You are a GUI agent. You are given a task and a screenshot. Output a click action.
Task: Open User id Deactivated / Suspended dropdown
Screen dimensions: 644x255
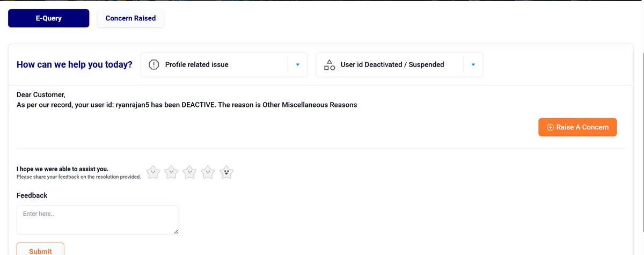point(399,64)
